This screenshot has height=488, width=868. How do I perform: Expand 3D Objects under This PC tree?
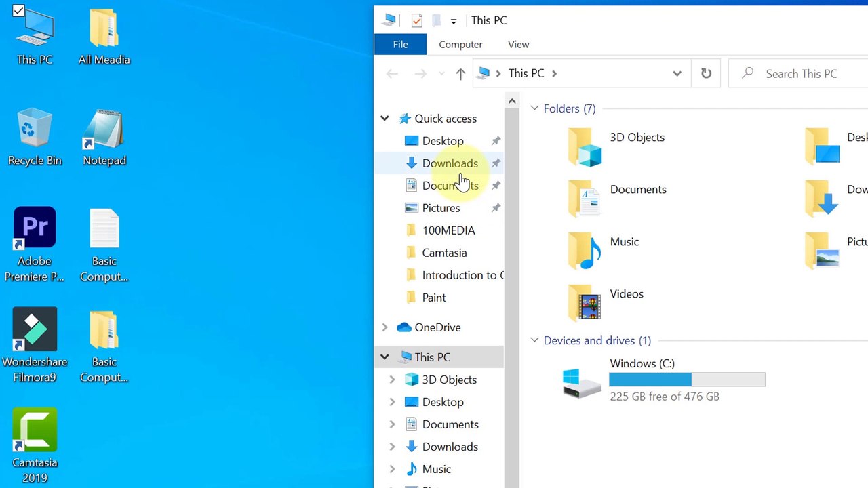coord(392,380)
